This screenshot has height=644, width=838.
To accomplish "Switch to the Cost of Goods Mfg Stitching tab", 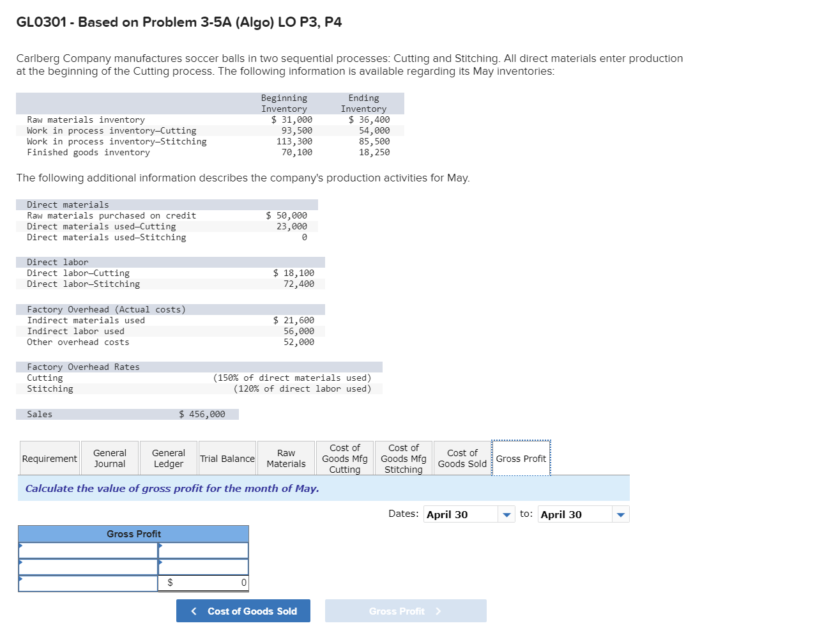I will [403, 457].
